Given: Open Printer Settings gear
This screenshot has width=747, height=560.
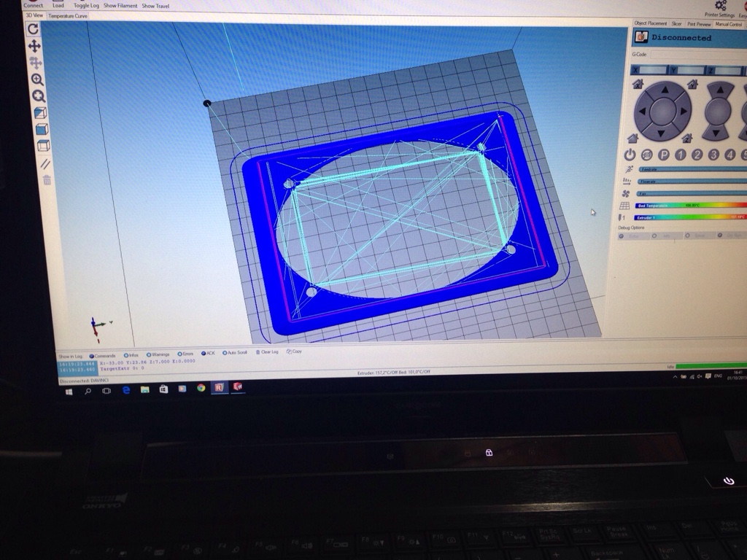Looking at the screenshot, I should 720,9.
